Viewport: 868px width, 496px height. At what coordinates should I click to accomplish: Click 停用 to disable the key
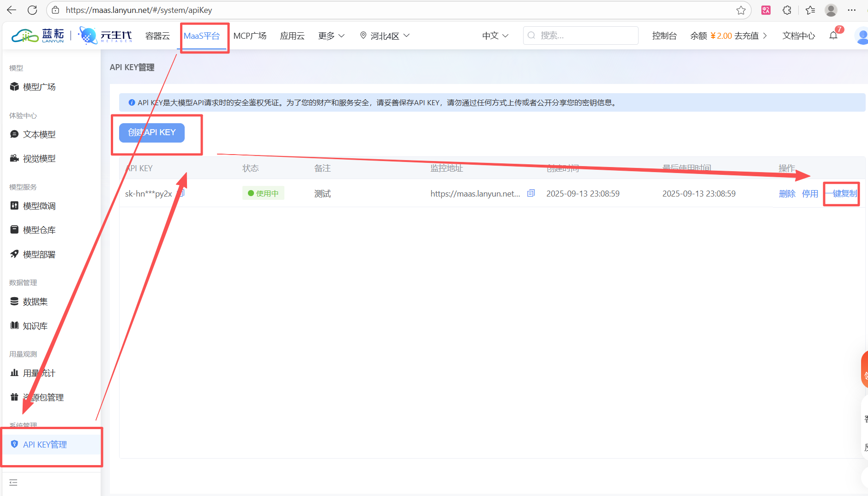[x=810, y=193]
